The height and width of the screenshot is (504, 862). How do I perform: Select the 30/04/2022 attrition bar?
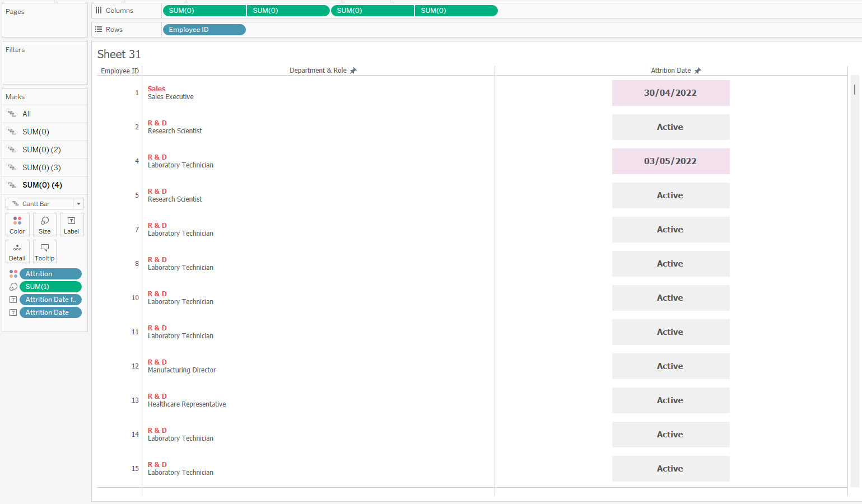coord(671,93)
